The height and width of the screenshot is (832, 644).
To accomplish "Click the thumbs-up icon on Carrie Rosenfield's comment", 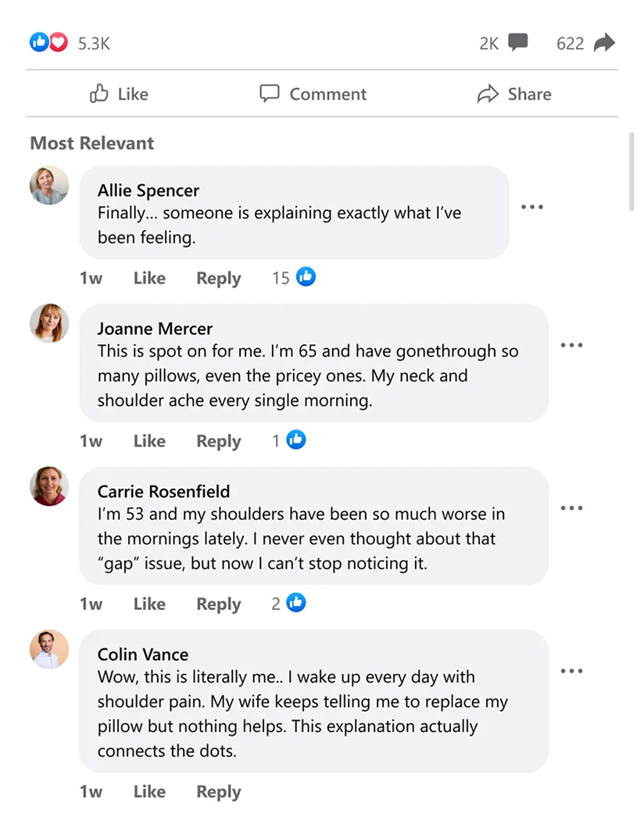I will (x=296, y=603).
